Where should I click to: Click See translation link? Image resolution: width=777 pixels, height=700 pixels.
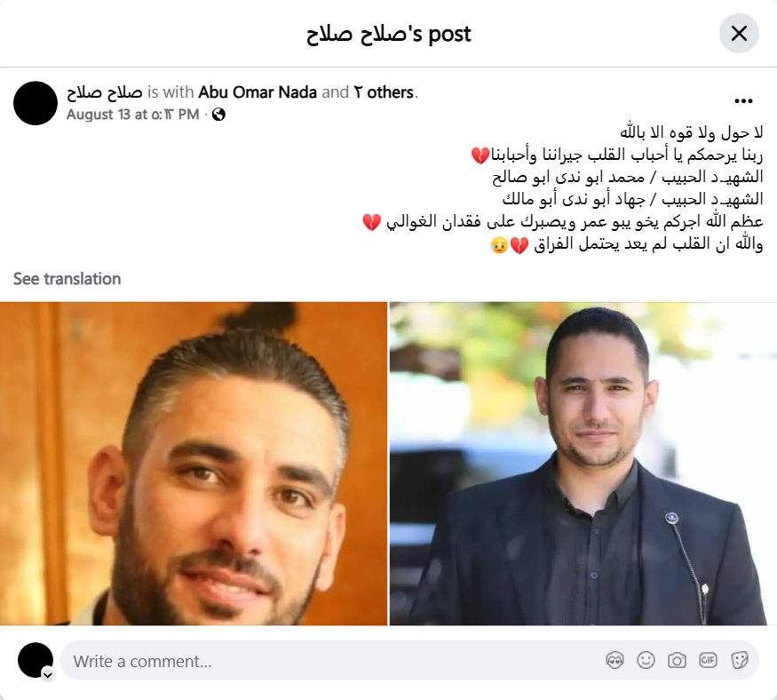[x=67, y=279]
